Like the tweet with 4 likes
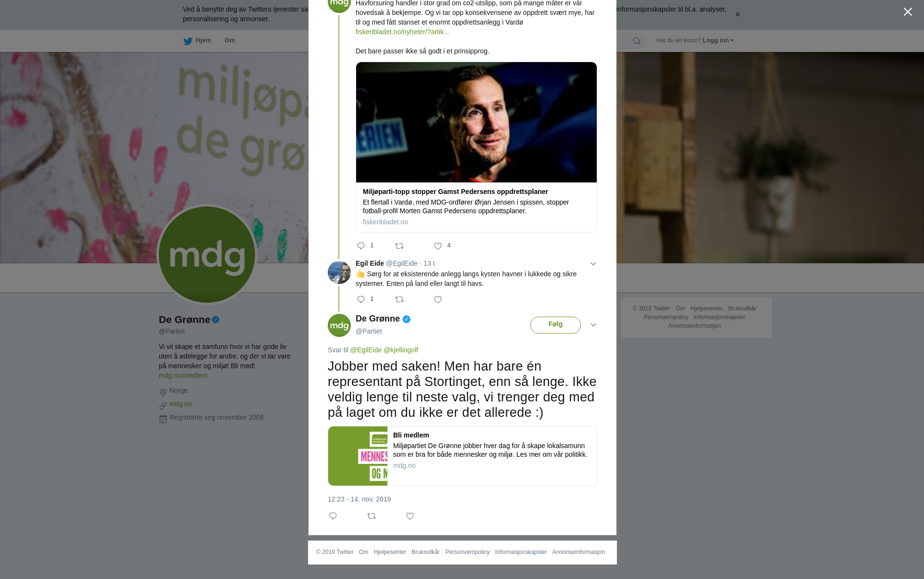 [438, 246]
